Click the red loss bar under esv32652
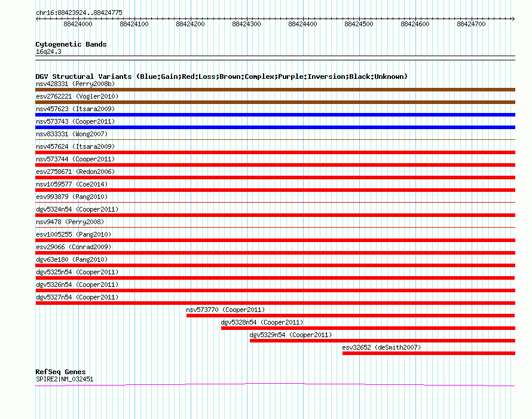The width and height of the screenshot is (532, 419). pos(429,353)
